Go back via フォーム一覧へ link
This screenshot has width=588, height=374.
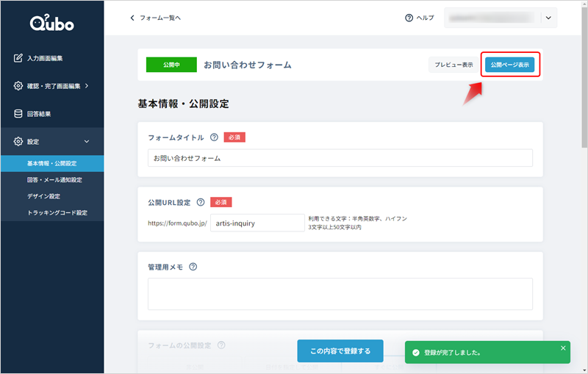(155, 18)
